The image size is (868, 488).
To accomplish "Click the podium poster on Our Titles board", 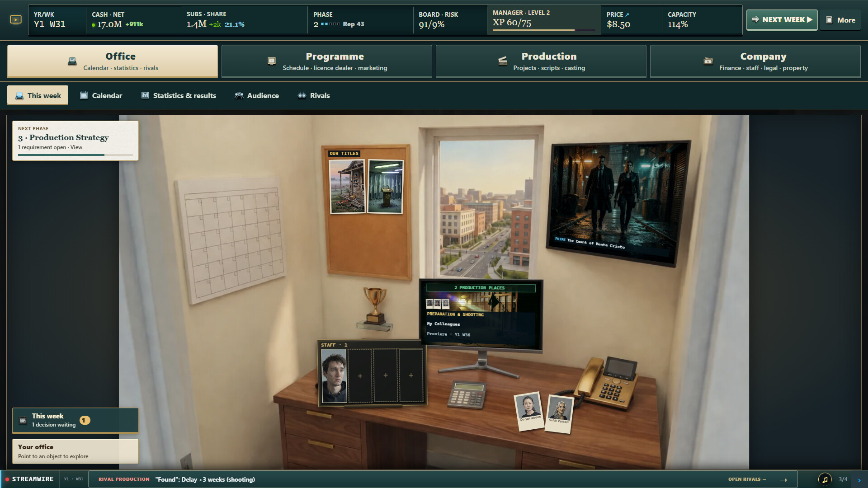I will 385,187.
